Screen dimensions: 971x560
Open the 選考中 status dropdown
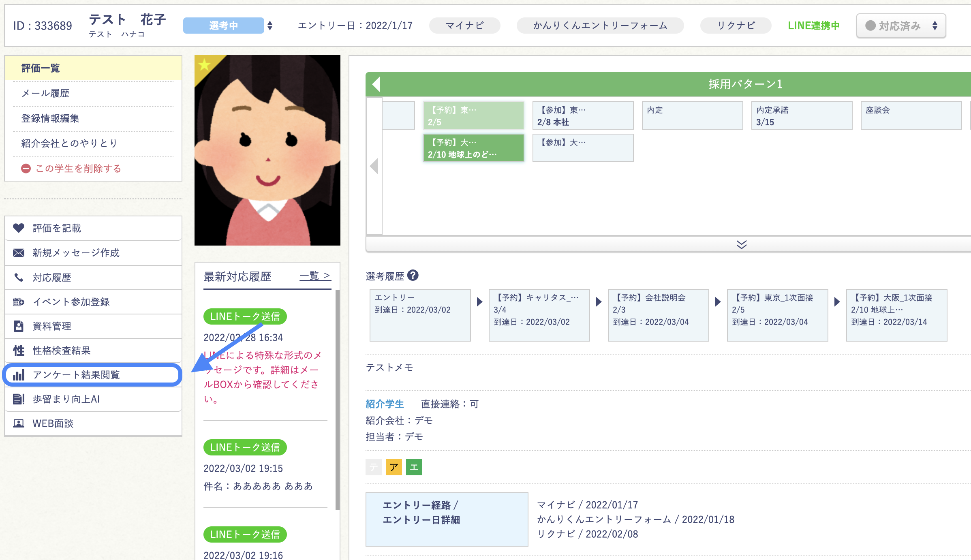click(228, 26)
